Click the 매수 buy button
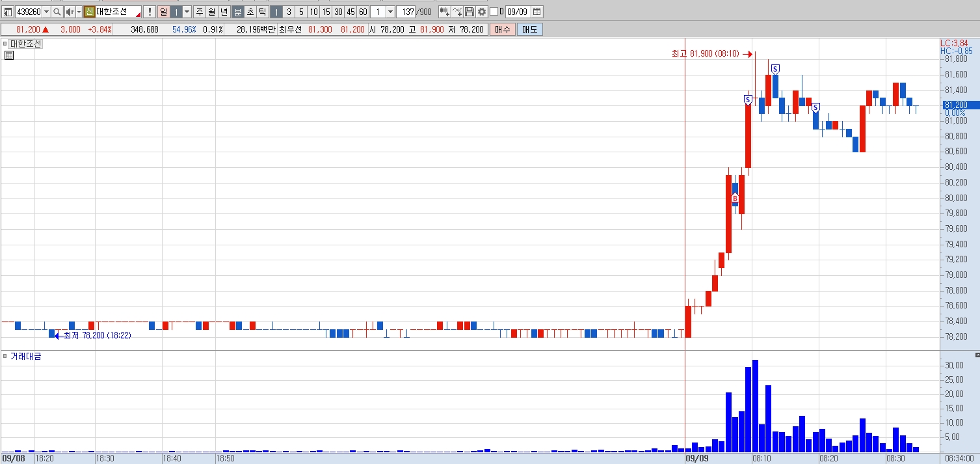 click(503, 29)
